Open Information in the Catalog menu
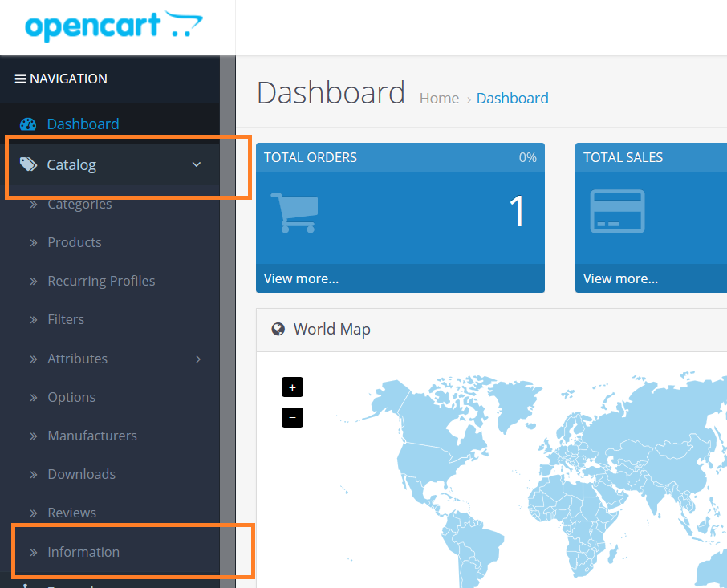 pos(83,553)
